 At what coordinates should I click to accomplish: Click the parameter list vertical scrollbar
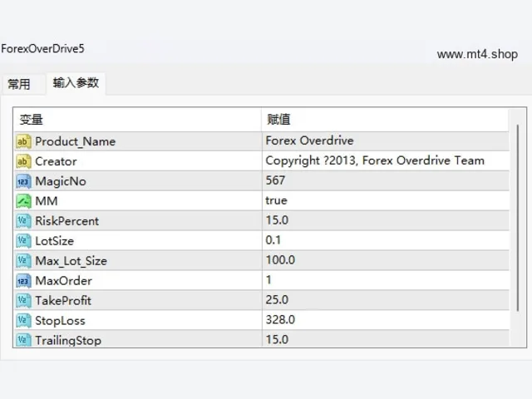pos(518,217)
